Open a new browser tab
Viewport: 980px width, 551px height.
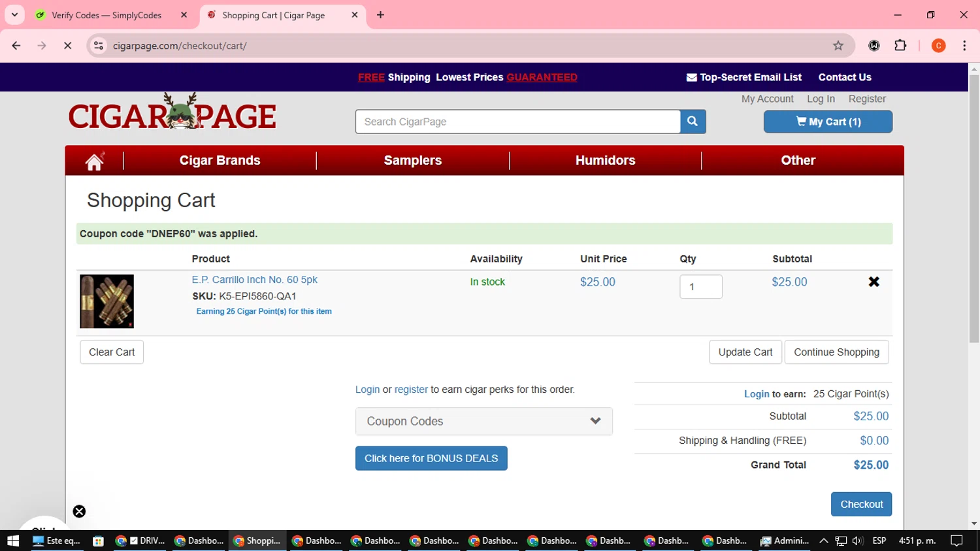(x=380, y=14)
